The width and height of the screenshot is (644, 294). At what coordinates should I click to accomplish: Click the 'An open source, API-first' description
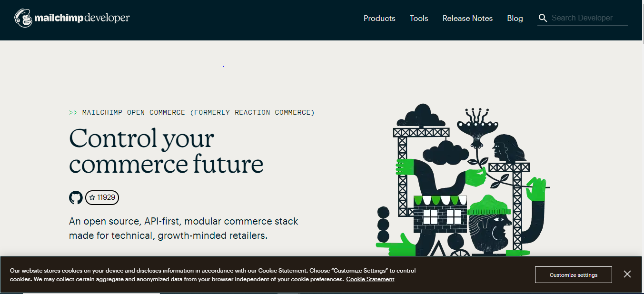(x=184, y=228)
